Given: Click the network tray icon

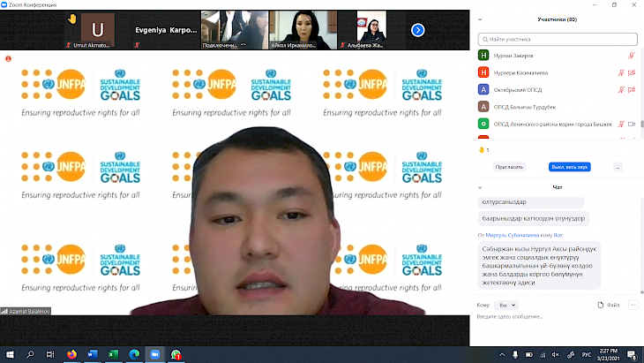Looking at the screenshot, I should click(x=543, y=355).
